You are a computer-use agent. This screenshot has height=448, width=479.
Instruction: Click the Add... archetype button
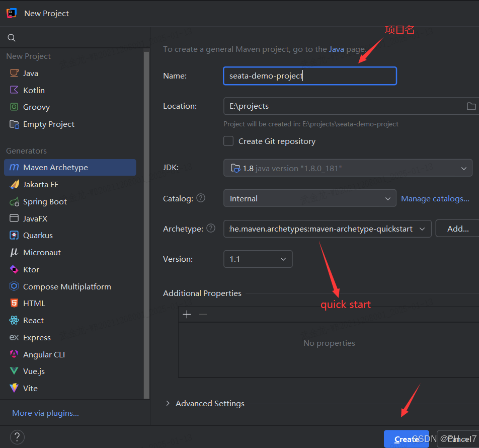pos(457,228)
